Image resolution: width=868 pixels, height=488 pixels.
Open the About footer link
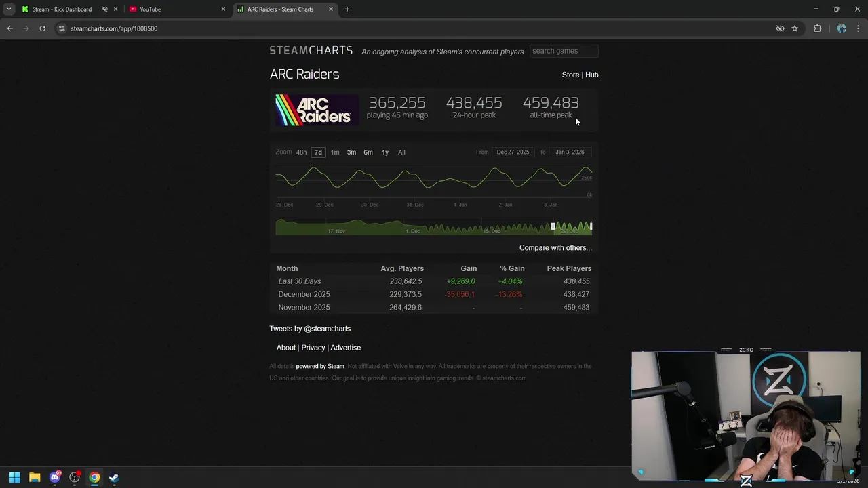coord(285,348)
